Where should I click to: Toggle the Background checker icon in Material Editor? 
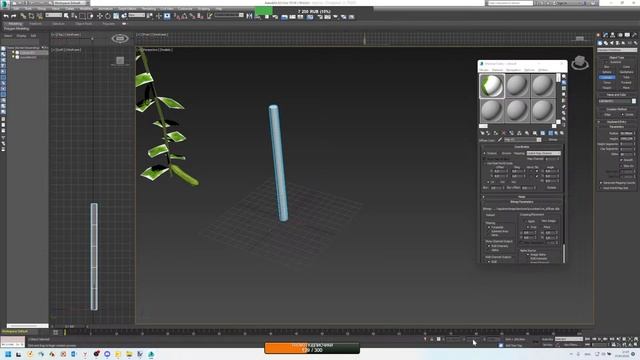tap(564, 89)
